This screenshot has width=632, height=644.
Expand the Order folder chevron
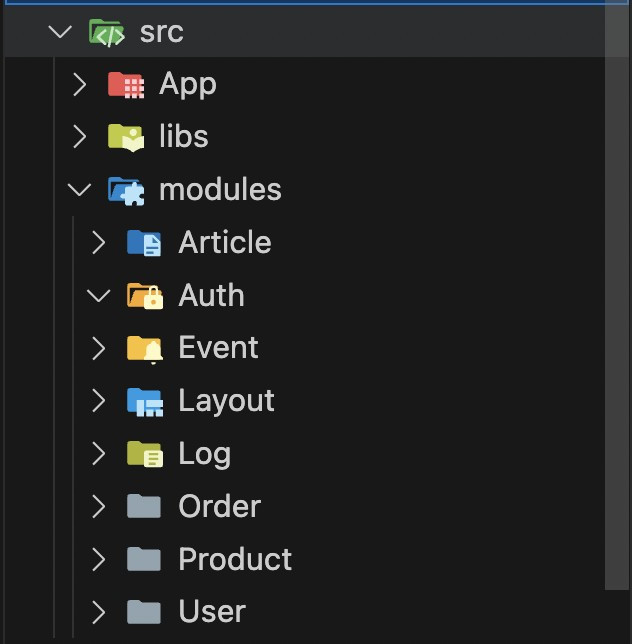pos(98,507)
